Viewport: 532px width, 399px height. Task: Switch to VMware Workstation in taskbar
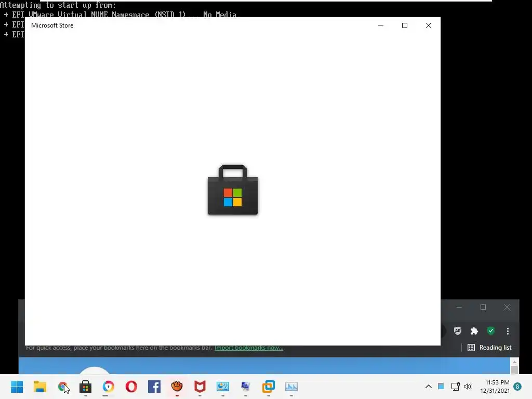269,387
